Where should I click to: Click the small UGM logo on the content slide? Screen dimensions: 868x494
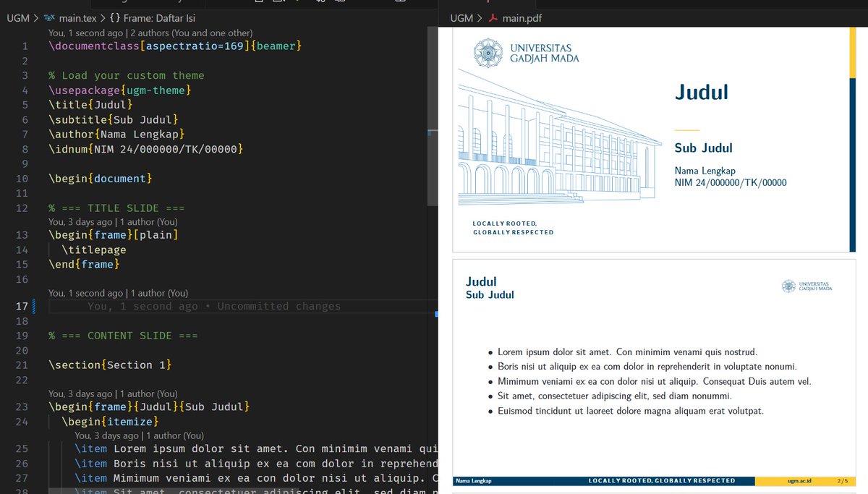click(807, 286)
